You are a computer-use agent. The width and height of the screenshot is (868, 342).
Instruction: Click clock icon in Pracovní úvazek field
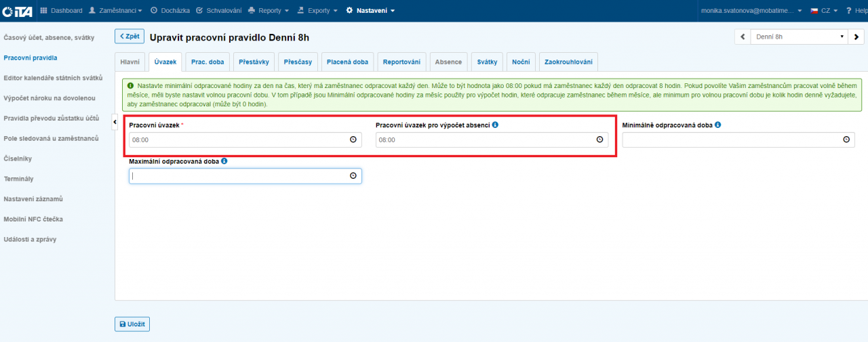point(353,140)
